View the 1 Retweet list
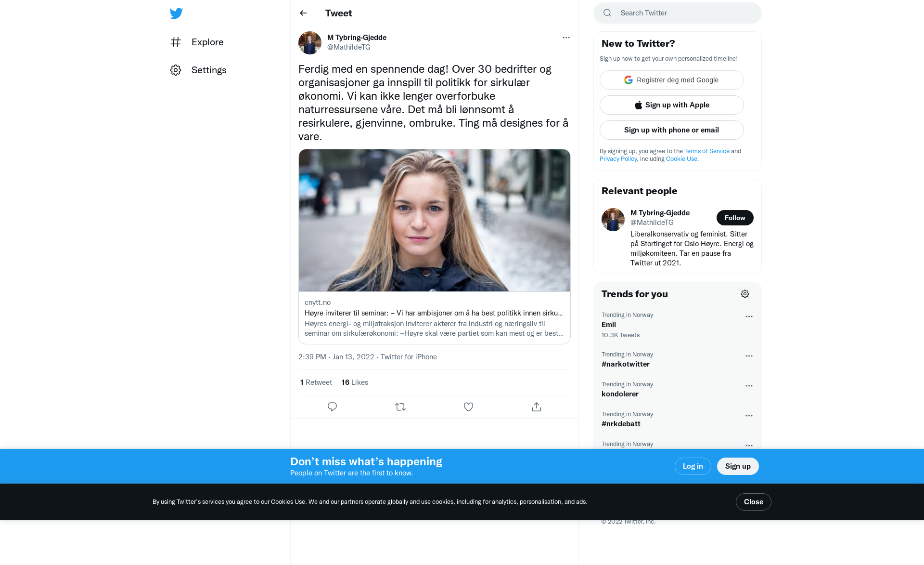This screenshot has height=565, width=924. 316,382
